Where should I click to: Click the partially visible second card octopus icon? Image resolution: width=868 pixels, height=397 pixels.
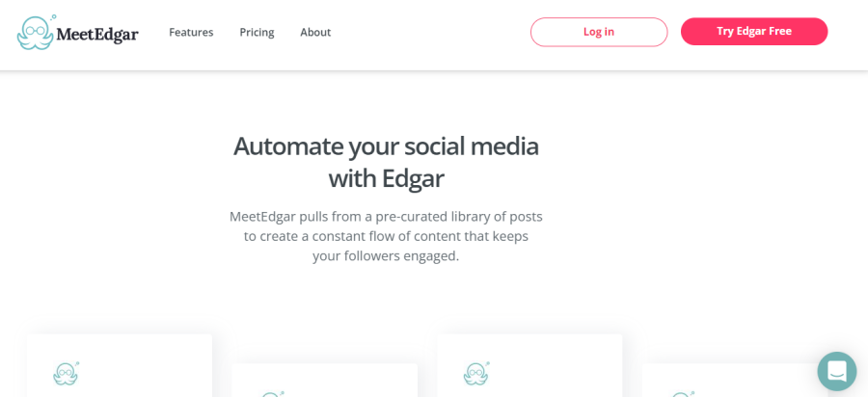pos(272,393)
